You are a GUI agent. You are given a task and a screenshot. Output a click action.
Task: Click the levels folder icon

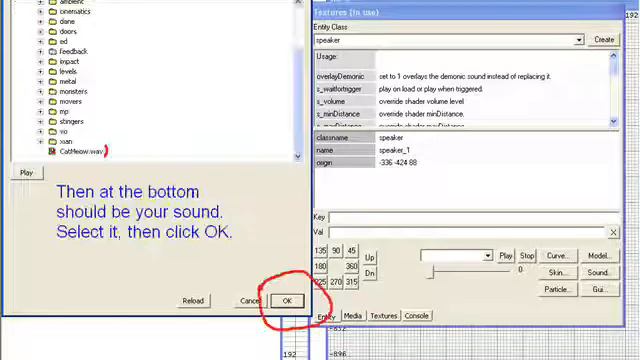(x=53, y=71)
